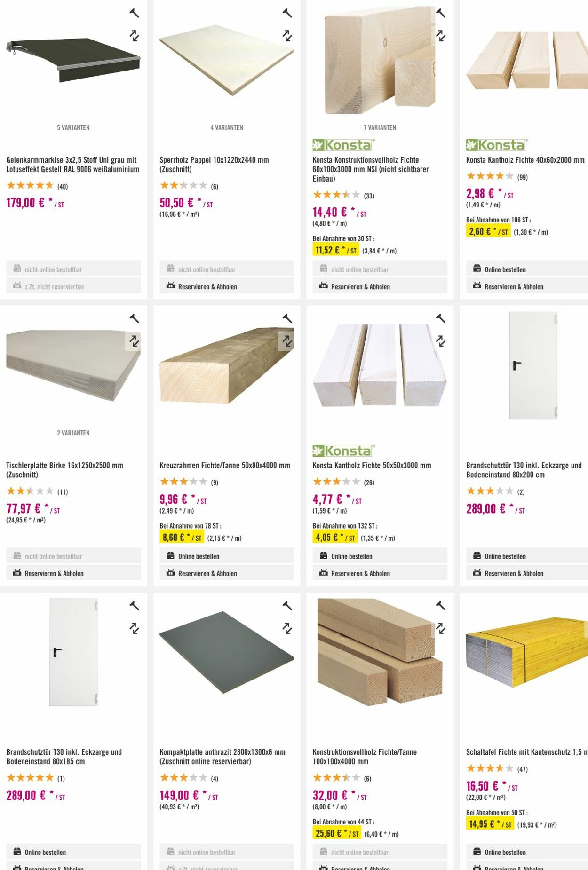This screenshot has width=588, height=870.
Task: View star ratings for Brandschutztür 80x185
Action: click(x=30, y=778)
